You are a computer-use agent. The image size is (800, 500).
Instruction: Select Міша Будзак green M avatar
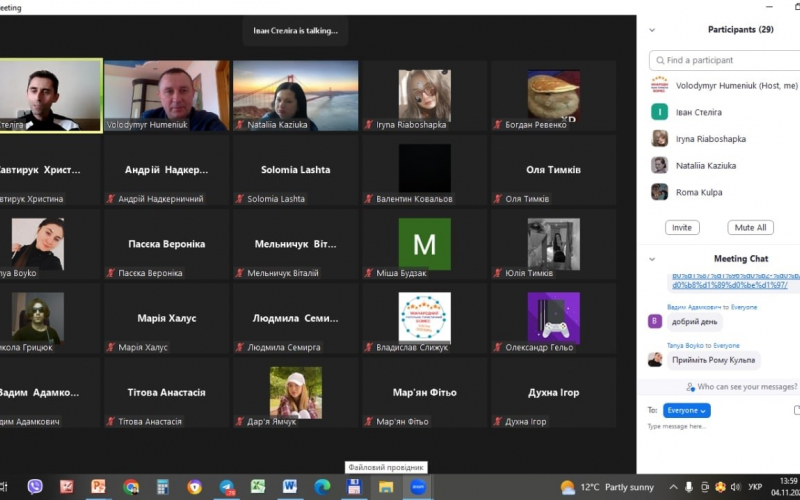424,244
